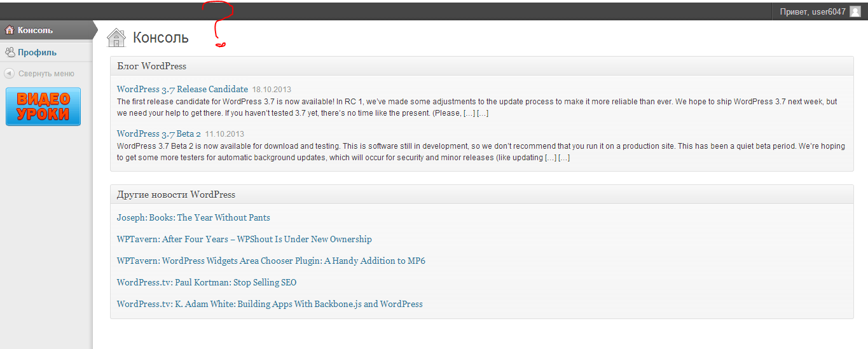Screen dimensions: 868x349
Task: Open Joseph: Books: The Year Without Pants
Action: click(193, 217)
